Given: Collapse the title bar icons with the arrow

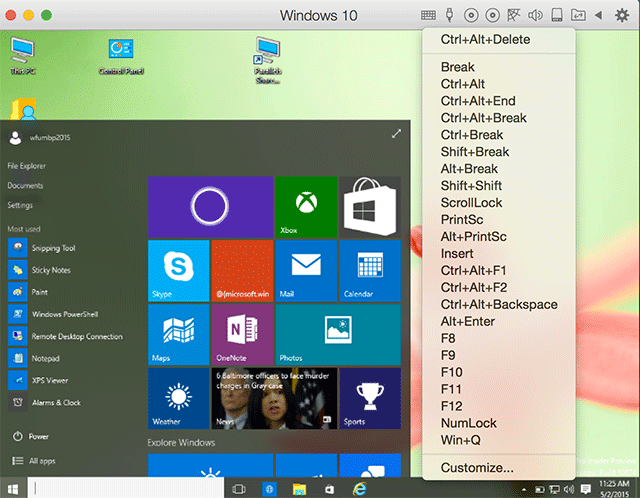Looking at the screenshot, I should pos(599,16).
